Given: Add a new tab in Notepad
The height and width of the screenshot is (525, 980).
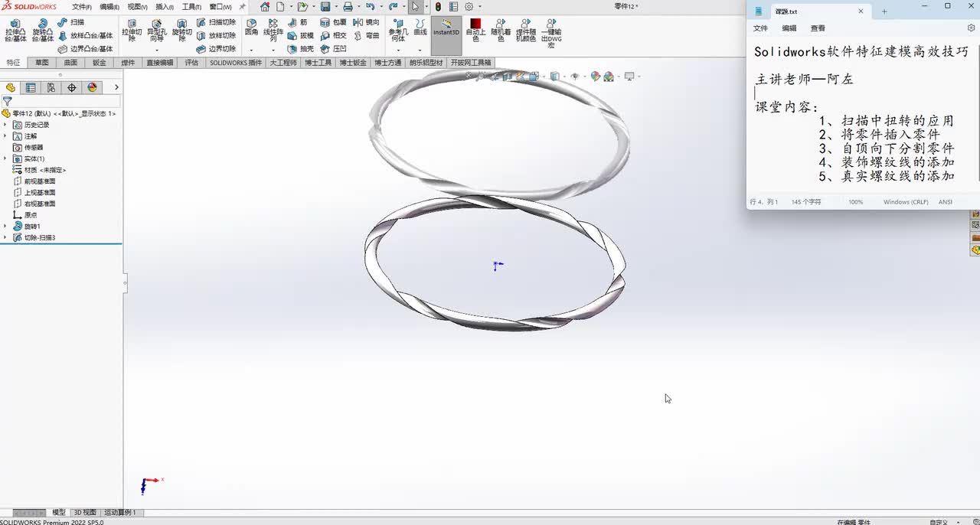Looking at the screenshot, I should [884, 11].
